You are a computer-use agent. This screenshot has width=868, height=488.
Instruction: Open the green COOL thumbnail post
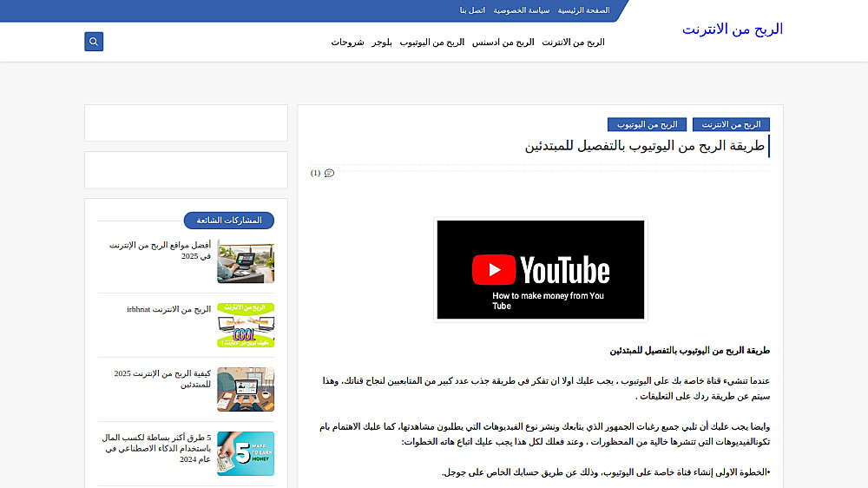[246, 325]
